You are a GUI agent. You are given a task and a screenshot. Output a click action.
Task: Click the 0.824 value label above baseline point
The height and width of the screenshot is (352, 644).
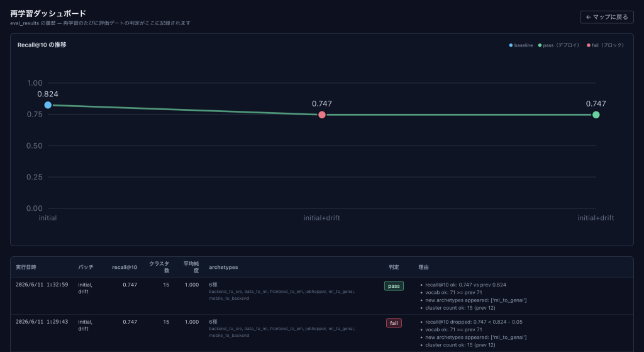pos(48,94)
